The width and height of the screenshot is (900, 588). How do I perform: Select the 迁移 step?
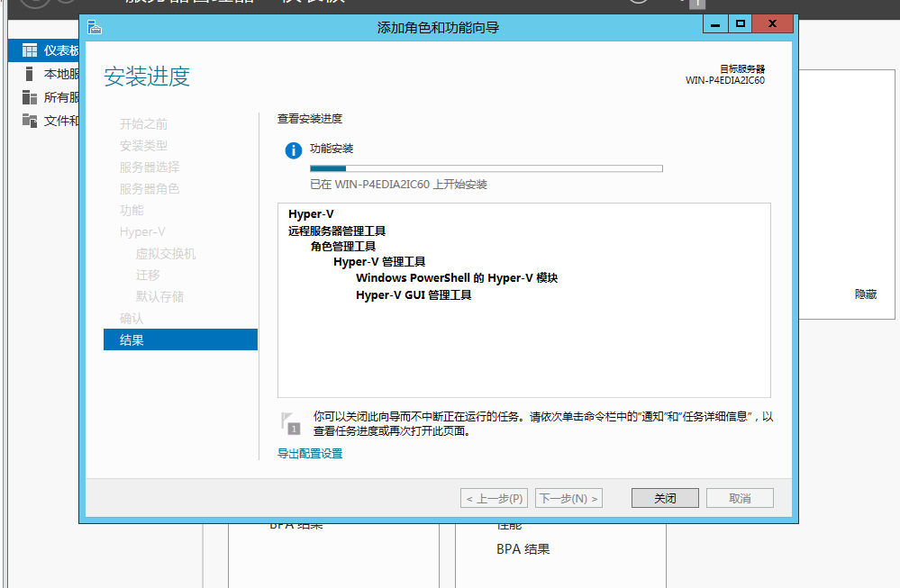tap(148, 275)
